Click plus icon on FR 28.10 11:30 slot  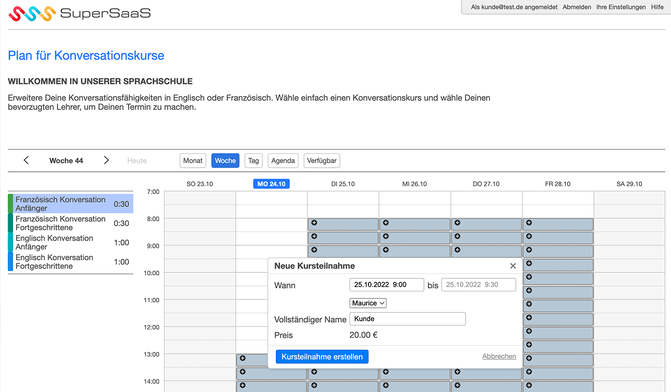pos(529,318)
